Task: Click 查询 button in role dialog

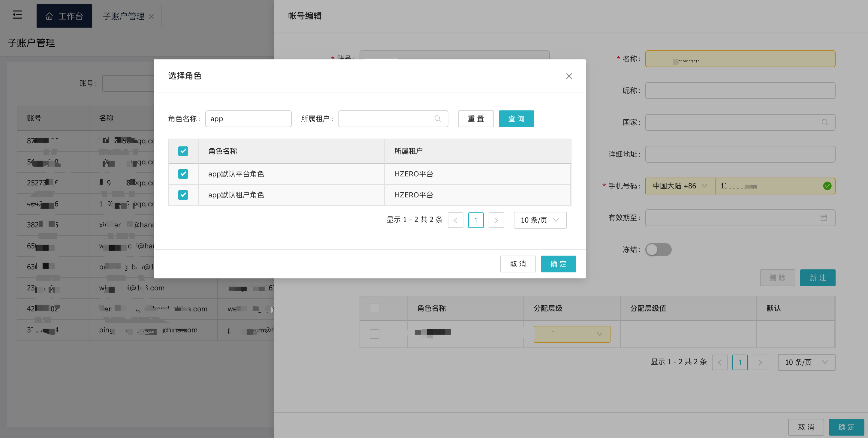Action: point(516,118)
